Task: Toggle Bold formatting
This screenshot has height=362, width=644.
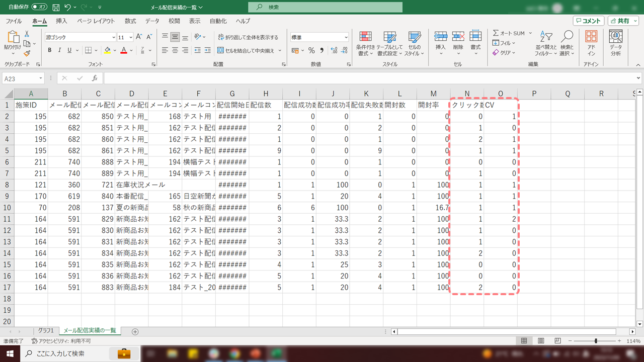Action: [x=50, y=50]
